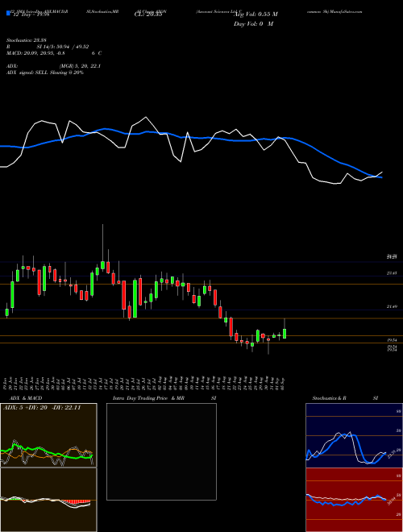The height and width of the screenshot is (532, 403).
Task: Open the blue-background Stochastics chart
Action: tap(354, 435)
